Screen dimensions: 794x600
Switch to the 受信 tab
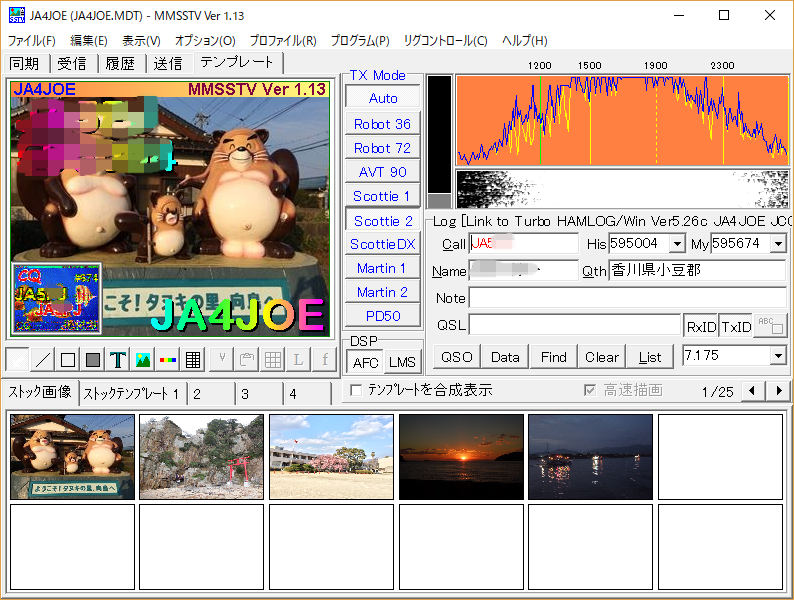[72, 63]
